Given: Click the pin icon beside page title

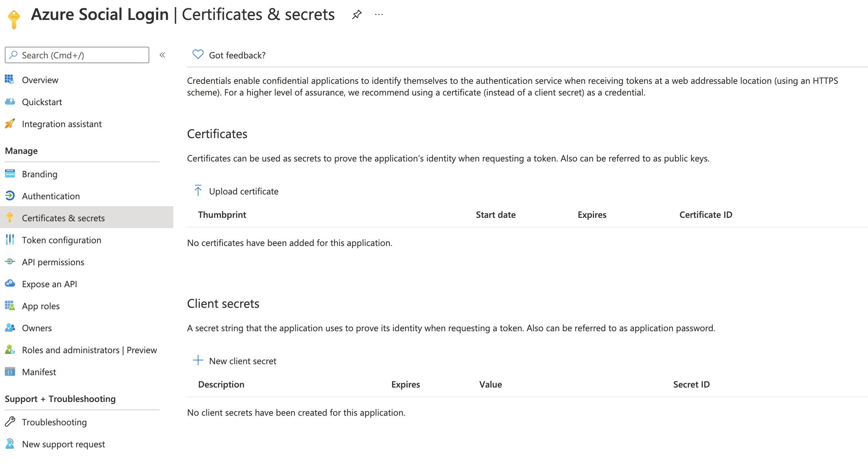Looking at the screenshot, I should [357, 14].
